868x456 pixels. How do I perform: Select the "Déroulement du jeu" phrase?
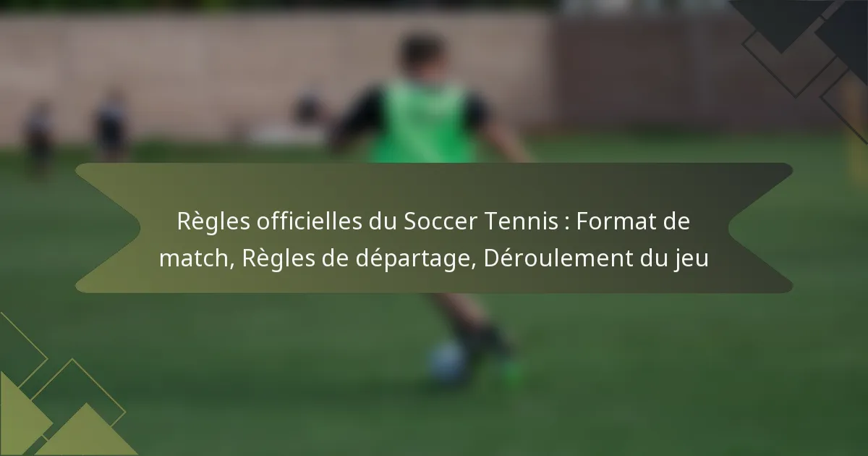point(595,258)
